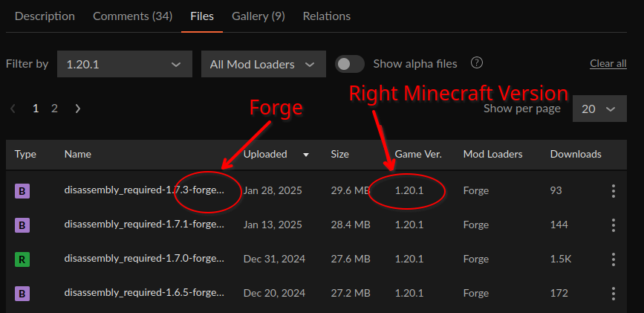Viewport: 644px width, 313px height.
Task: Open more options for the 1.7.0 file
Action: pos(613,259)
